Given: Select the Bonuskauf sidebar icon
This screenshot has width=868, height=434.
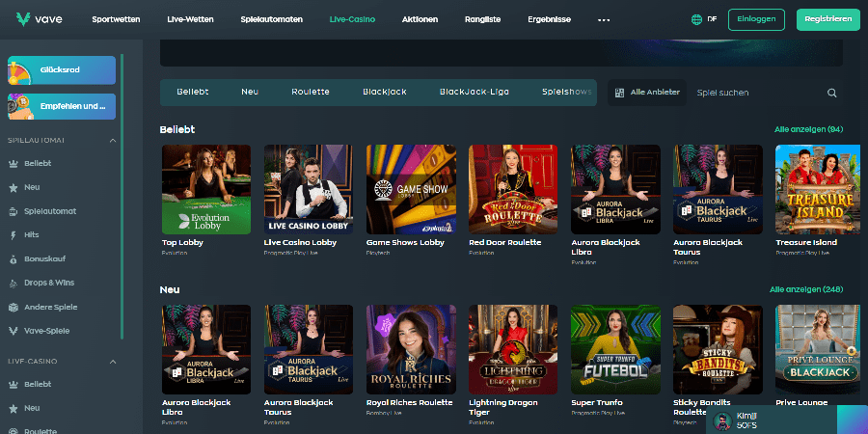Looking at the screenshot, I should point(13,259).
